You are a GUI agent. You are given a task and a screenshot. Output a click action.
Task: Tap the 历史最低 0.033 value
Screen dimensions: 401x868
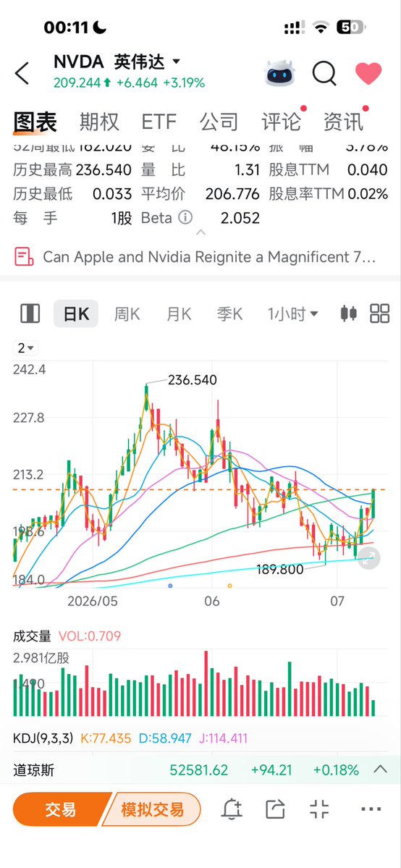tap(112, 194)
